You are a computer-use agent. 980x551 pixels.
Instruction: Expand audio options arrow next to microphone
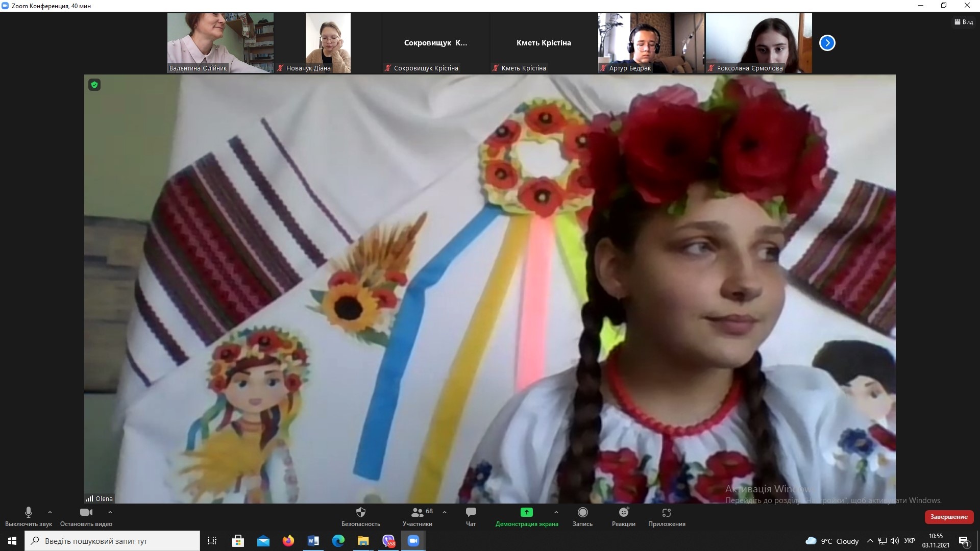pos(50,512)
